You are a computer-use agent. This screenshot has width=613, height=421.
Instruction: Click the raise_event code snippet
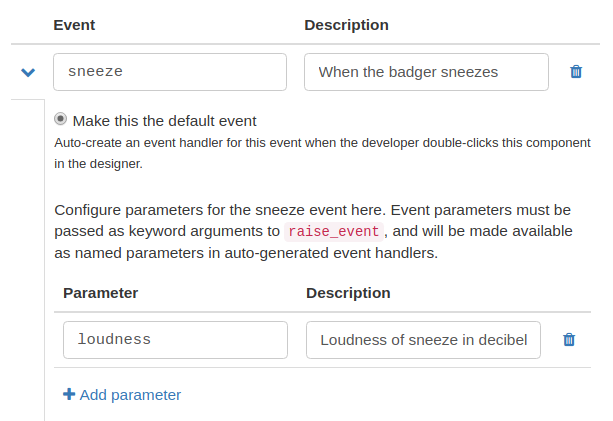(x=333, y=231)
